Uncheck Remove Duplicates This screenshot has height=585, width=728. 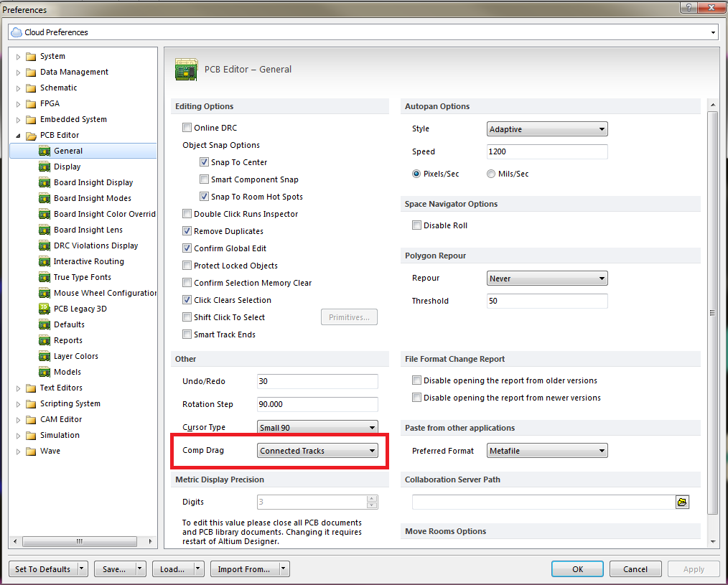click(187, 230)
